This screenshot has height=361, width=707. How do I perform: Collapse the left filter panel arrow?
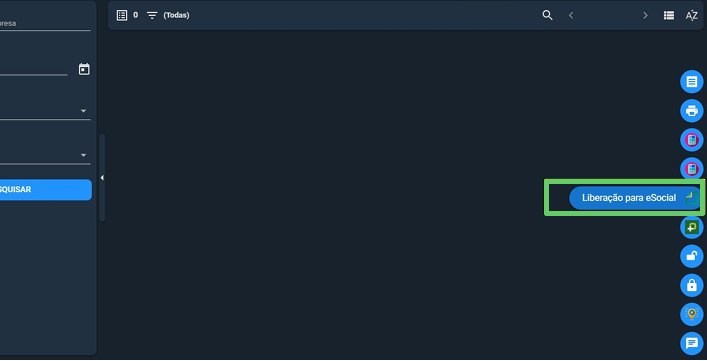[x=102, y=178]
